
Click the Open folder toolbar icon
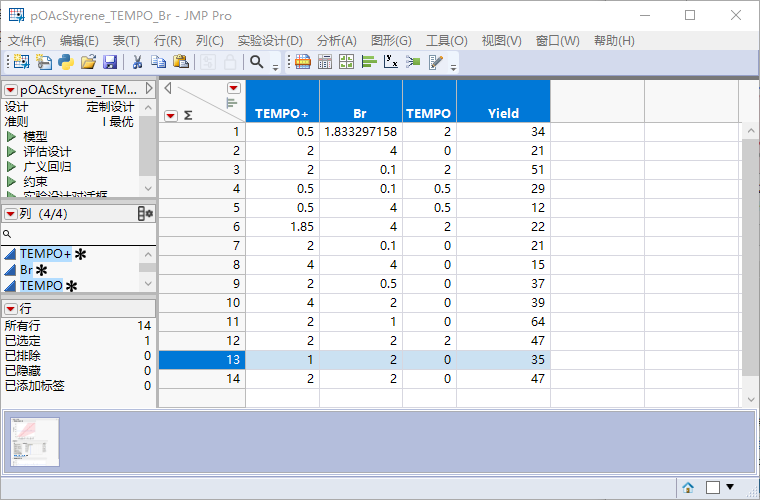click(88, 62)
